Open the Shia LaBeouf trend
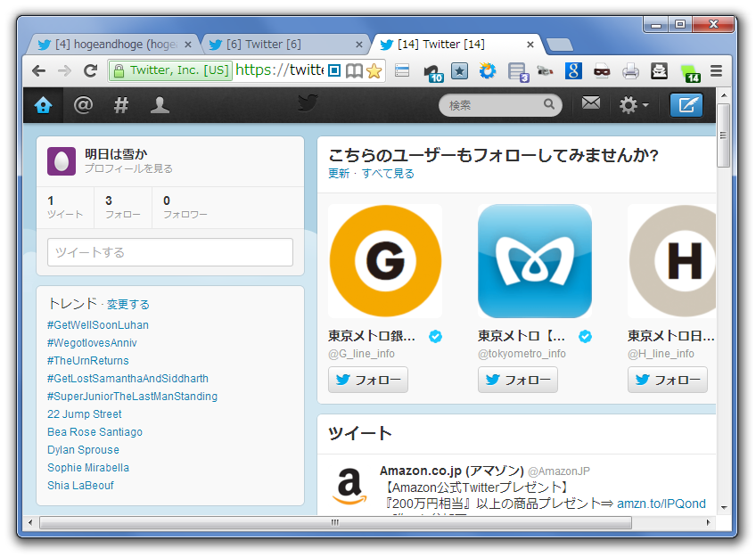Image resolution: width=756 pixels, height=557 pixels. pos(80,486)
